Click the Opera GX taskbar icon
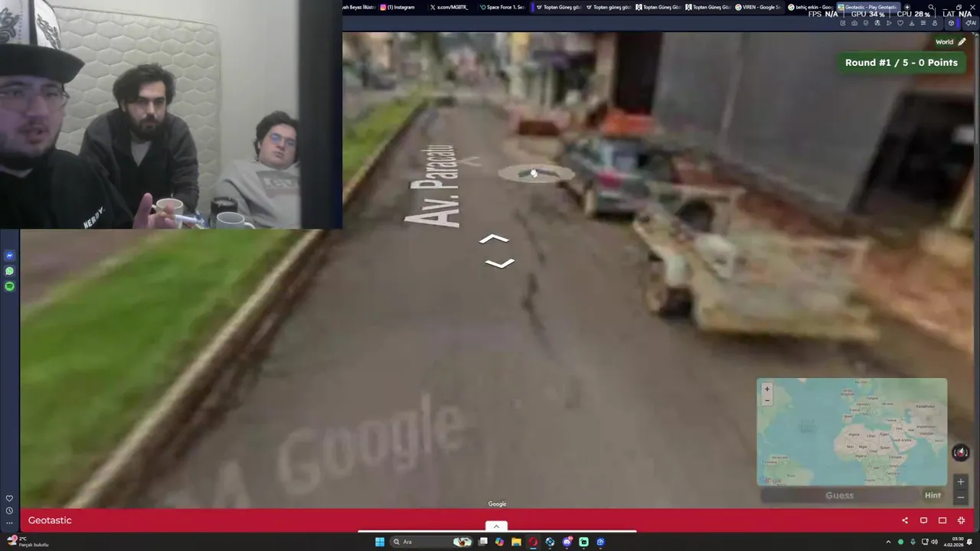 point(533,542)
